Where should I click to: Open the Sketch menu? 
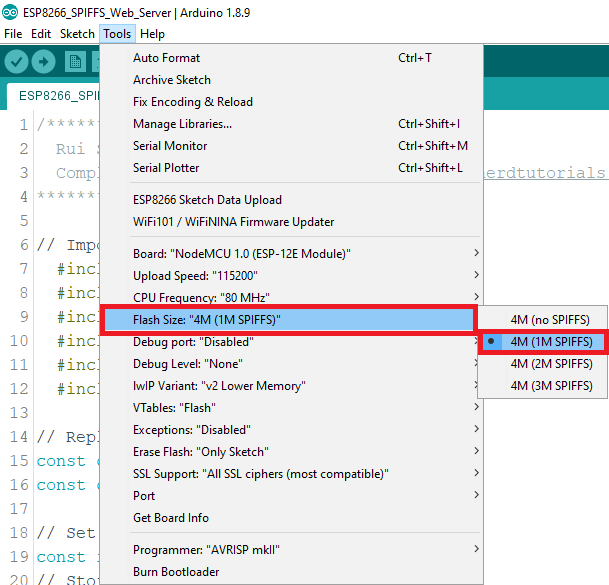coord(77,34)
